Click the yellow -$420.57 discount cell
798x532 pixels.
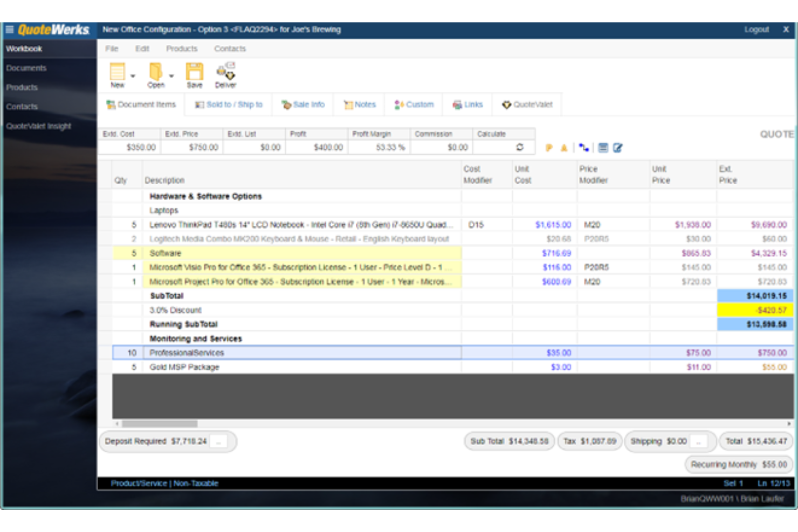click(x=755, y=310)
